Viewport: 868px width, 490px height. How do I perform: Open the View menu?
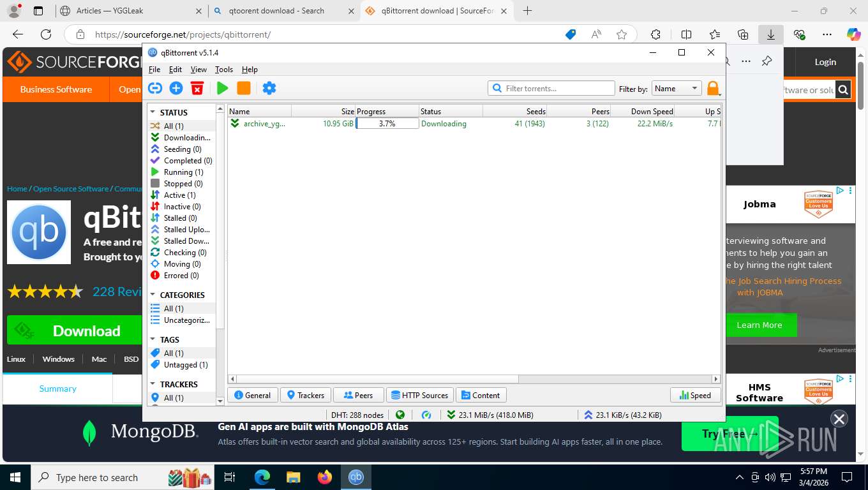pos(198,70)
